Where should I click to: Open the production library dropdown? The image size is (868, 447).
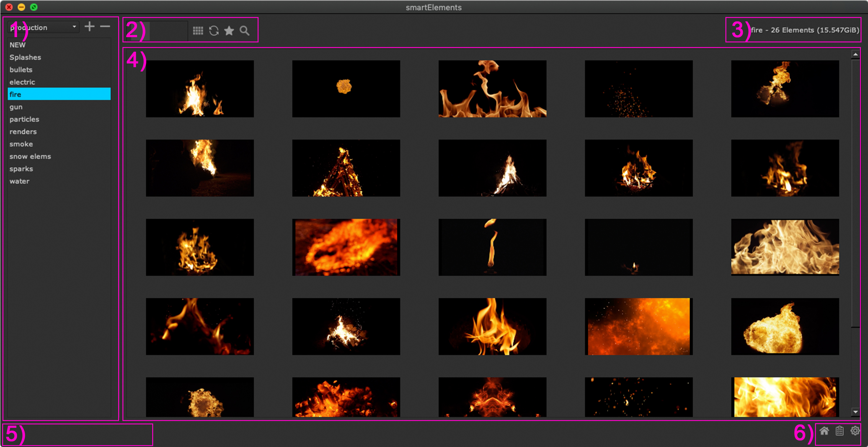43,27
